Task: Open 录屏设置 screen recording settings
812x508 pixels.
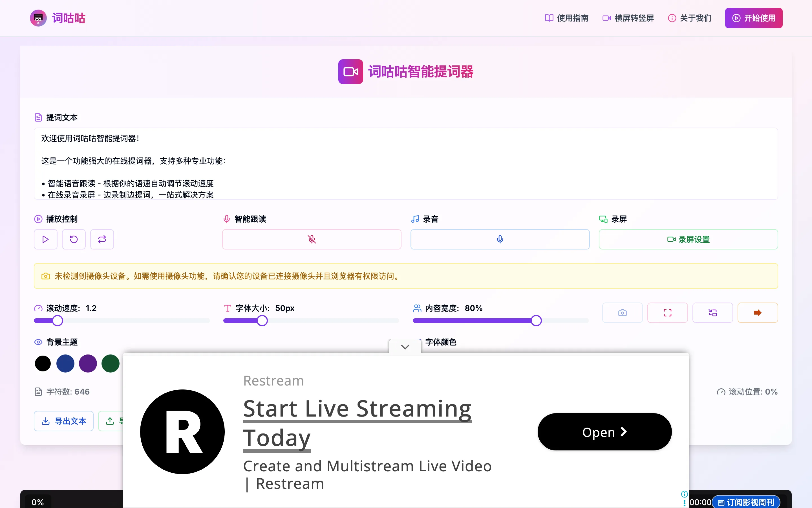Action: coord(688,239)
